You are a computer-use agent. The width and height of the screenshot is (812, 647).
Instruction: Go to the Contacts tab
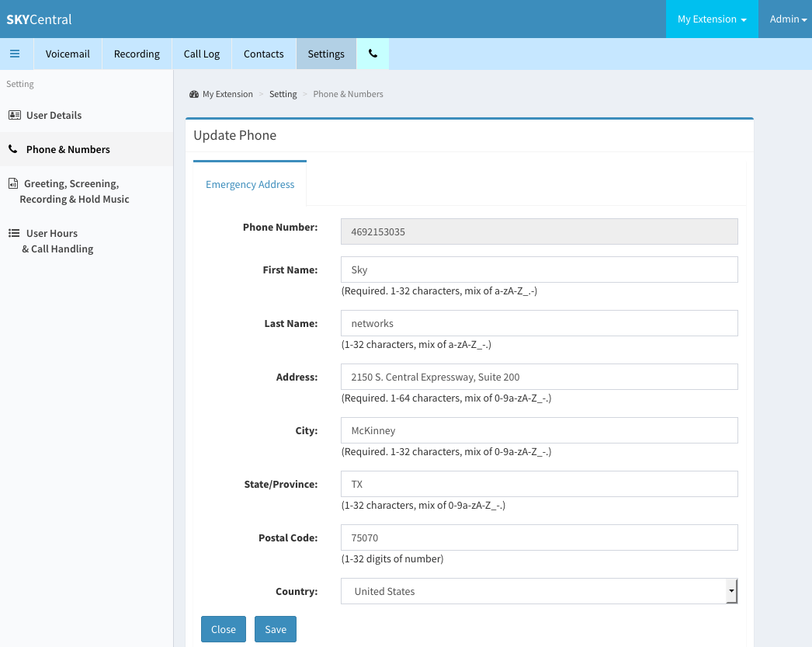(264, 54)
